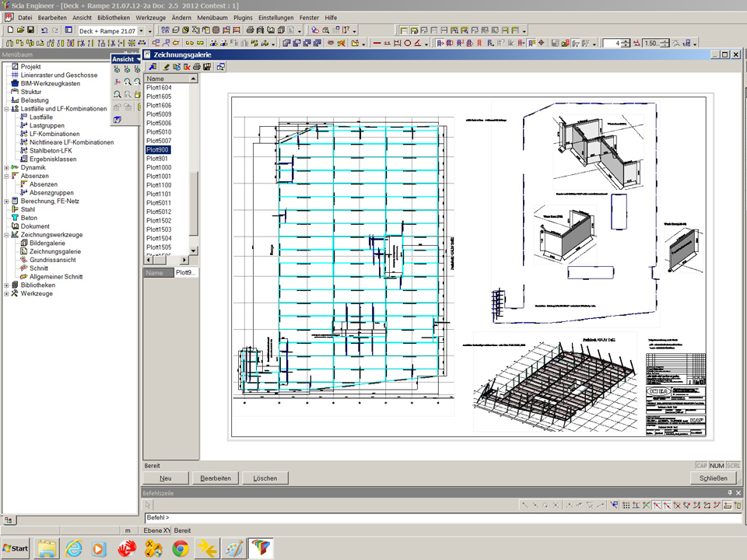Click the Undo arrow icon
The width and height of the screenshot is (747, 560).
[44, 30]
